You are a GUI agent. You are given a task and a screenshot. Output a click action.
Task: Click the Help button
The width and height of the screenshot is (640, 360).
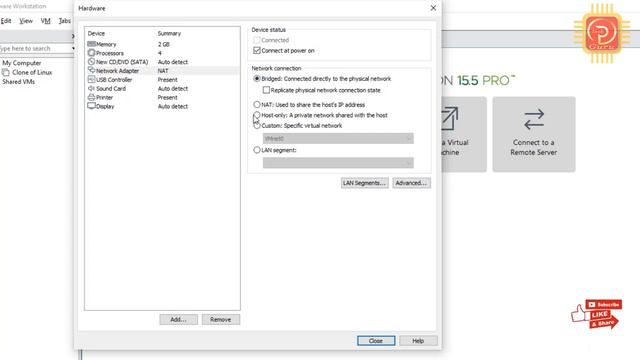point(418,341)
